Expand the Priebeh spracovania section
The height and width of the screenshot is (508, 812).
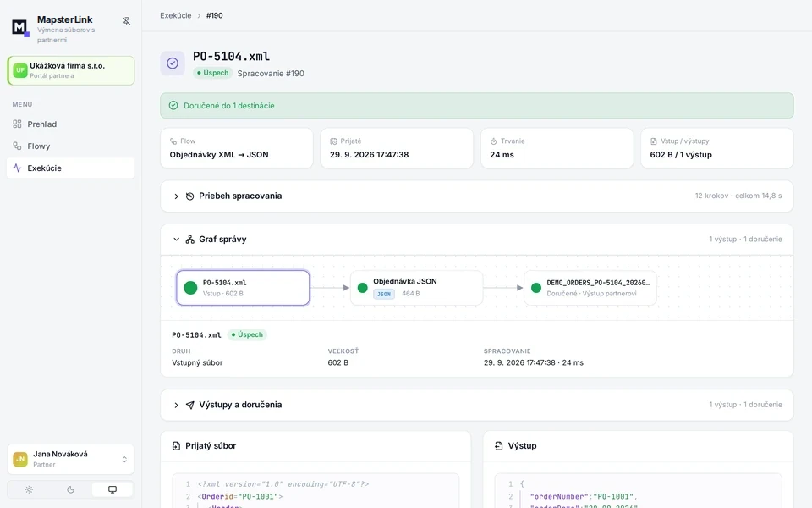point(476,196)
